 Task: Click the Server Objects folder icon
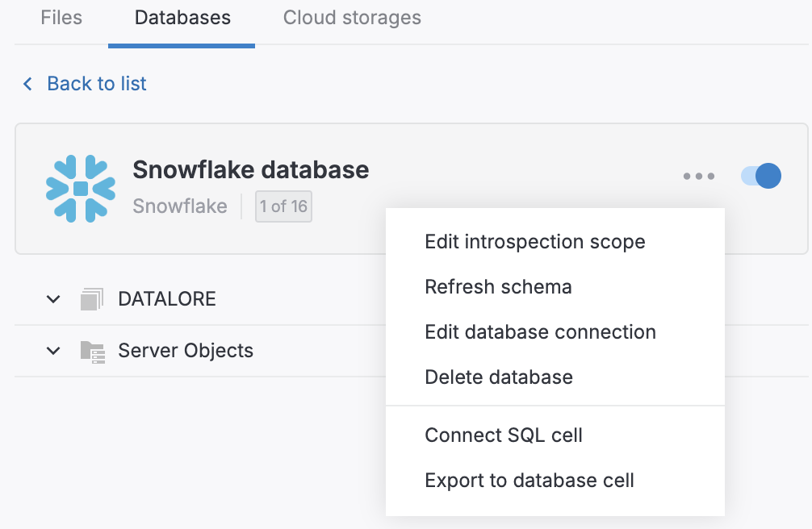click(92, 351)
